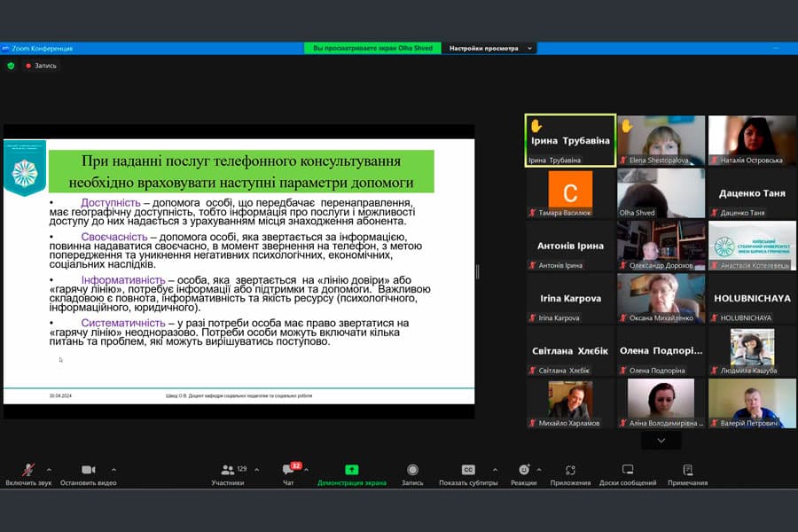The height and width of the screenshot is (532, 798).
Task: Open Доски сообщений whiteboards
Action: (628, 470)
